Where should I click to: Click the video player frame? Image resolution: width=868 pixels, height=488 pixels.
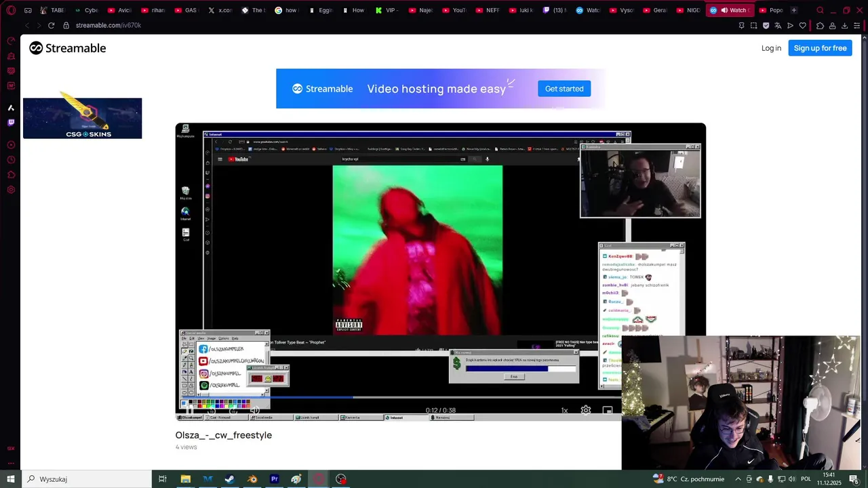pyautogui.click(x=440, y=271)
